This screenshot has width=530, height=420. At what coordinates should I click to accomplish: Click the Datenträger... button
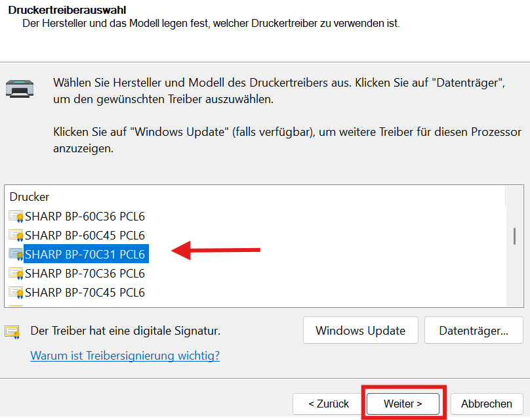474,330
